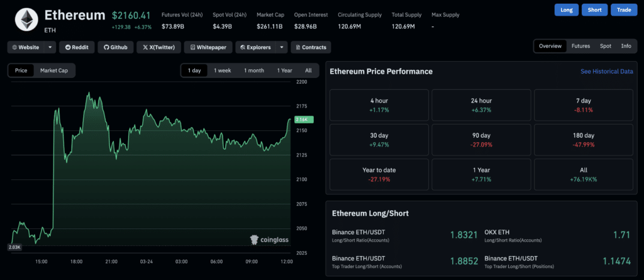Click the 2.16K current price label
Viewport: 644px width, 280px height.
point(304,120)
